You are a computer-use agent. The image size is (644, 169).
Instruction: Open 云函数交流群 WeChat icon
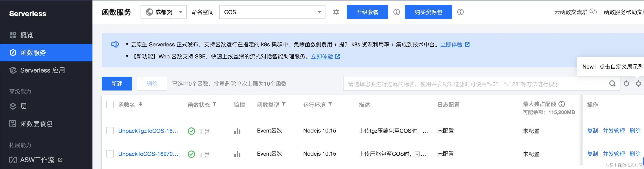click(593, 12)
